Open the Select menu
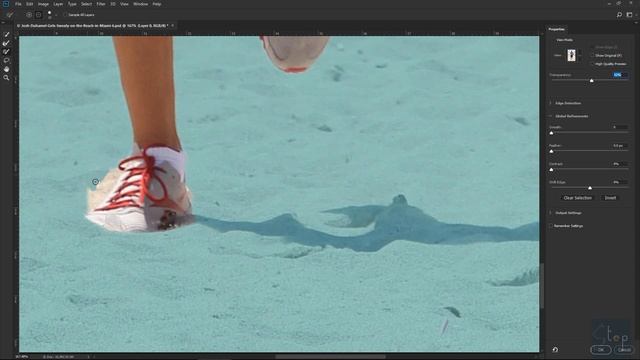Viewport: 640px width, 360px height. 86,4
